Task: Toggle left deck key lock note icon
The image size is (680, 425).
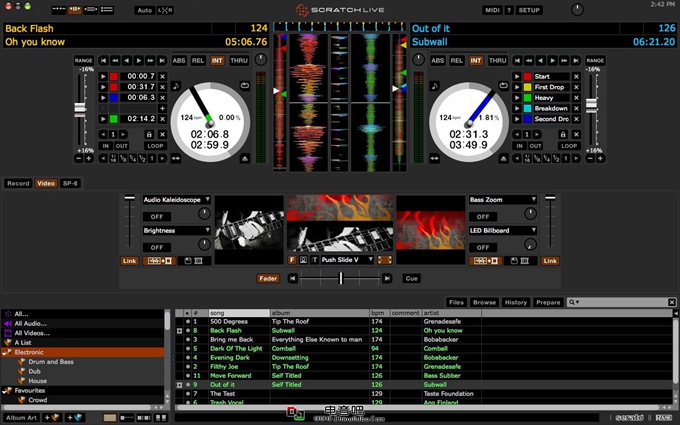Action: tap(176, 86)
